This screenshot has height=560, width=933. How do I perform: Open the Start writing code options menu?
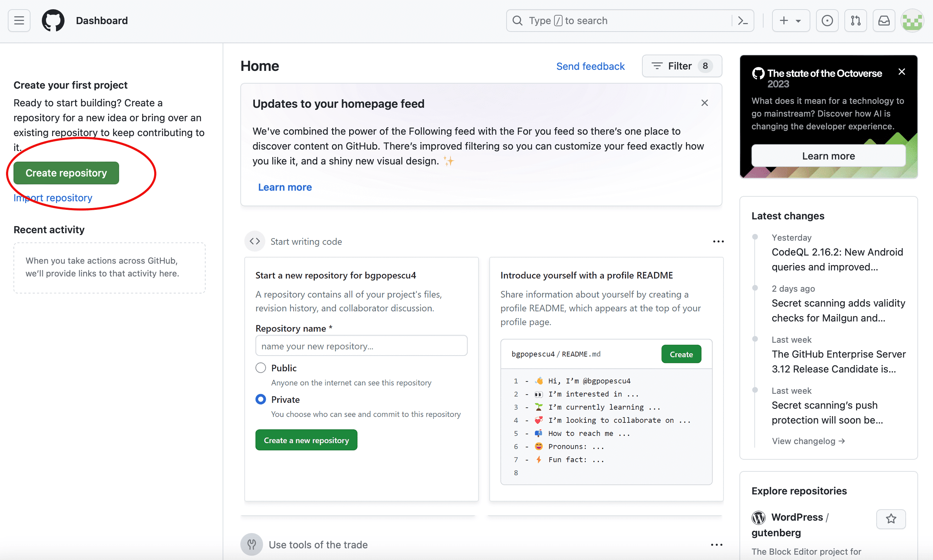pos(718,241)
